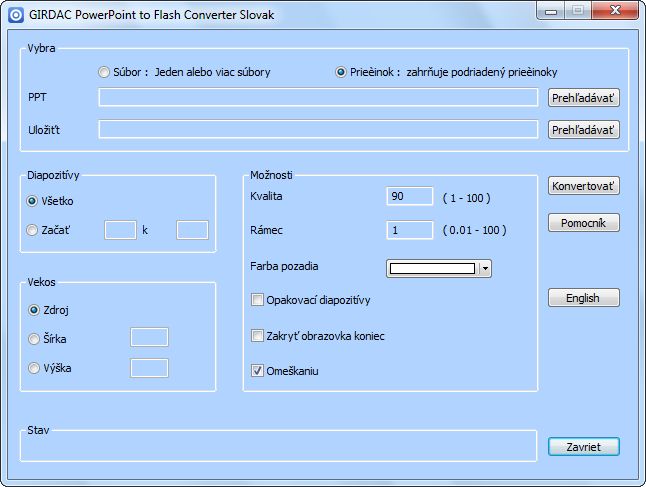Choose Všetko slides radio button

32,201
